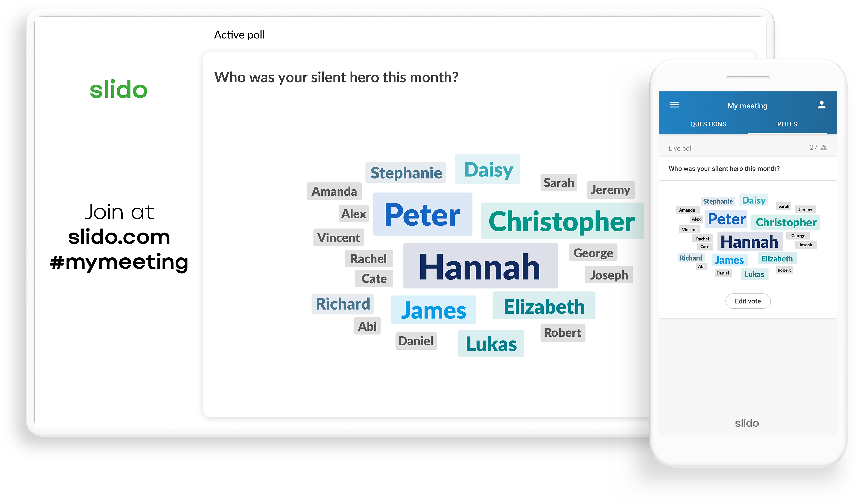Click the James tag in main cloud
This screenshot has width=859, height=504.
433,310
